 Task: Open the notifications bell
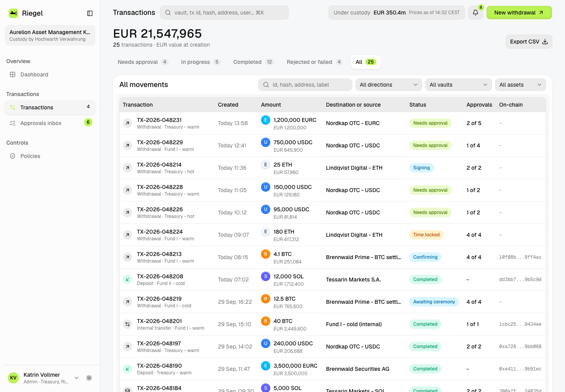[476, 13]
